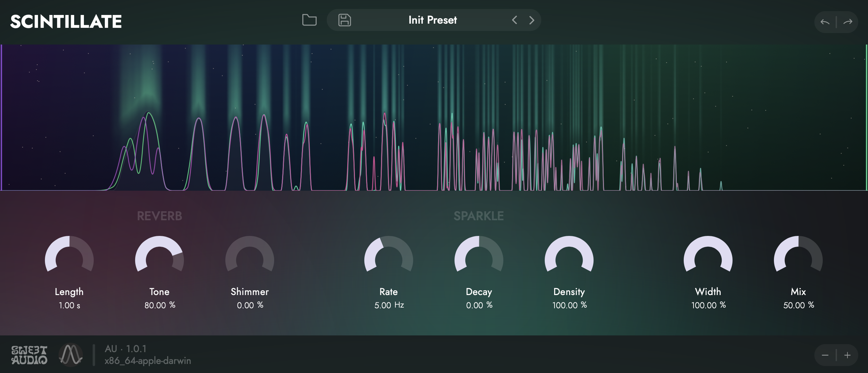Decrease interface size with minus button
Screen dimensions: 868x373
click(825, 355)
